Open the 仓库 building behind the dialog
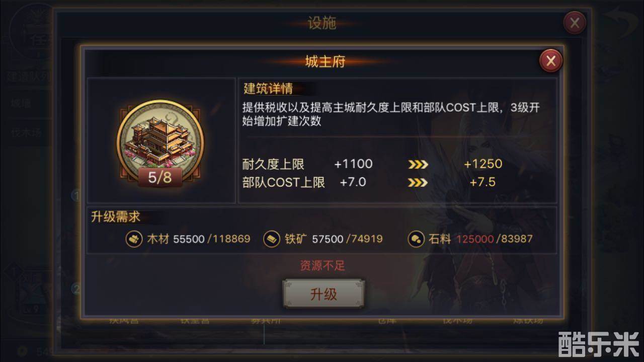 (387, 320)
